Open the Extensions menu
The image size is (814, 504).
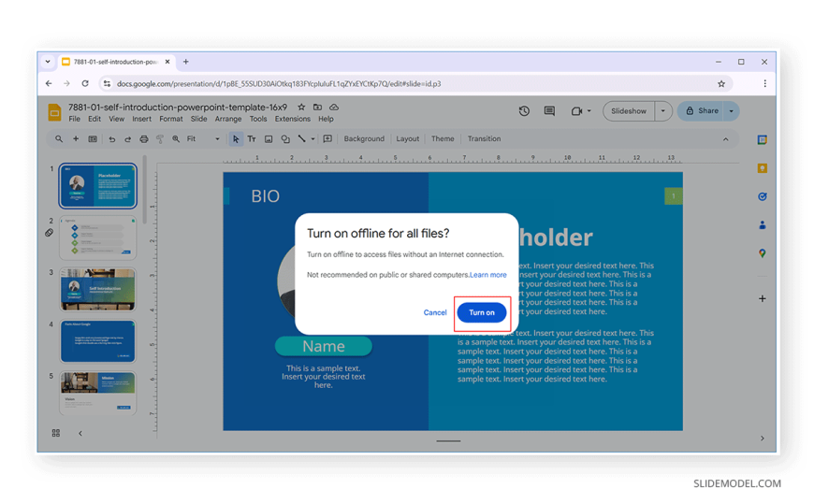click(292, 119)
